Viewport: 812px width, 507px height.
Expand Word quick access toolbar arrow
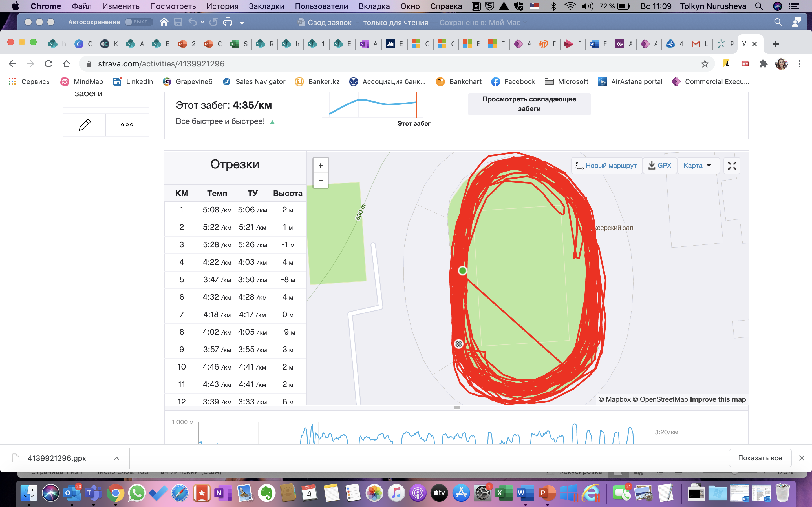[x=242, y=23]
